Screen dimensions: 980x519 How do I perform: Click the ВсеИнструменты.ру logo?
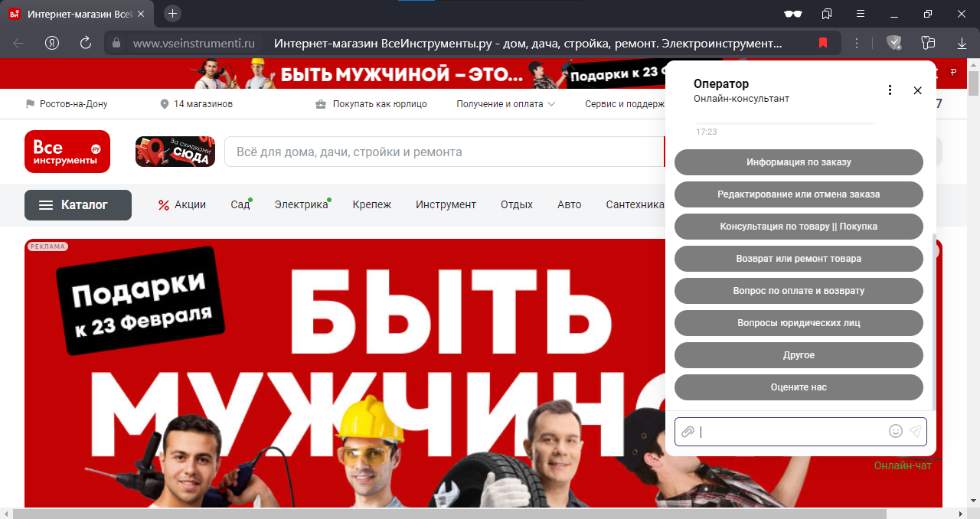pos(67,152)
